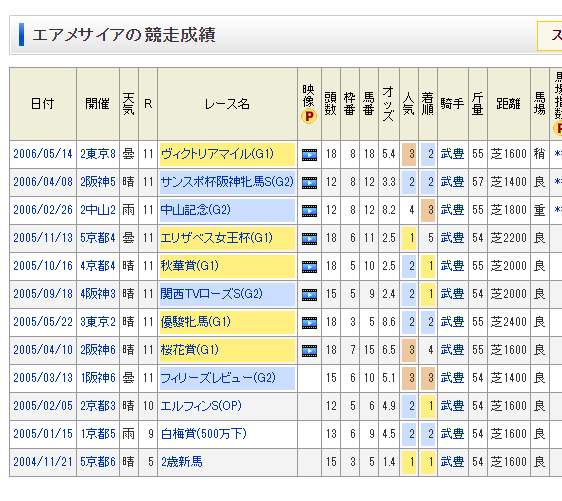562x501 pixels.
Task: Click the premium P icon under 映像
Action: [x=309, y=116]
